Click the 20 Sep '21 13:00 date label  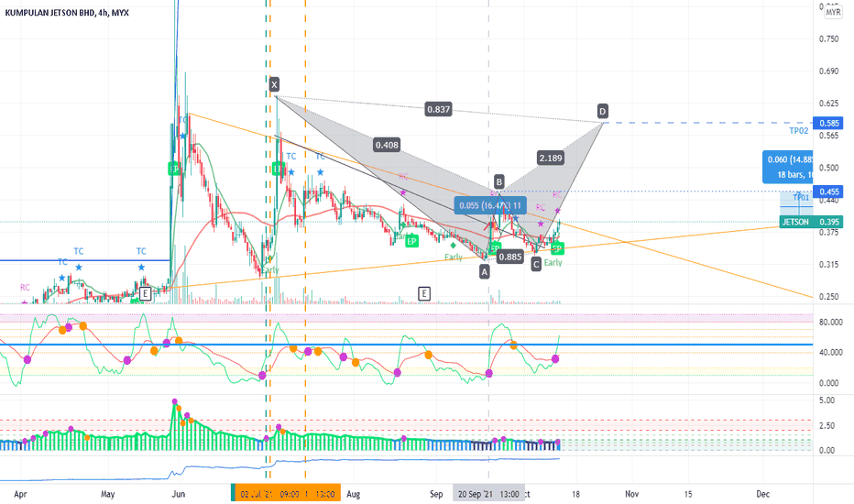pos(488,494)
